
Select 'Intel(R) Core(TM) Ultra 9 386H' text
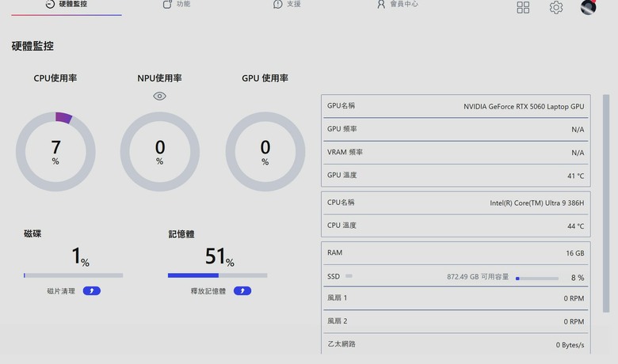(x=537, y=203)
